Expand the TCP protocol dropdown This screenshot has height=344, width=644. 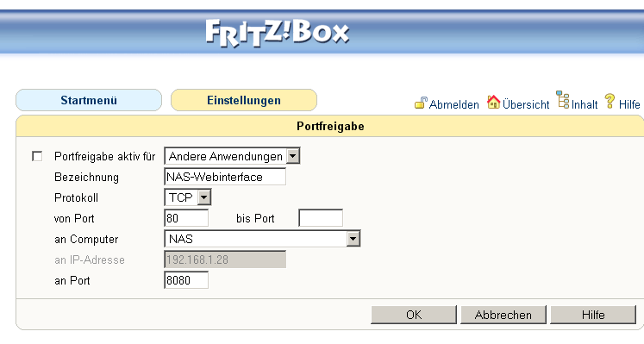pyautogui.click(x=188, y=197)
